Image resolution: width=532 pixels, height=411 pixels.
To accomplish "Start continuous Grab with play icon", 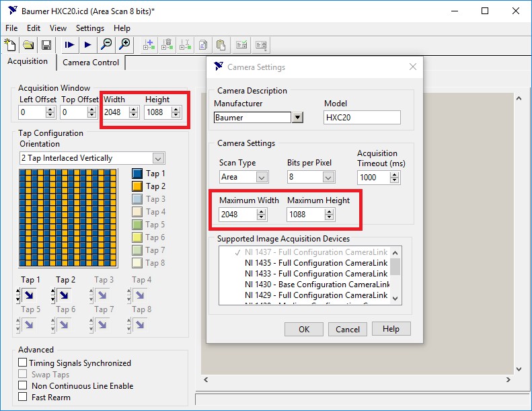I will pos(88,45).
